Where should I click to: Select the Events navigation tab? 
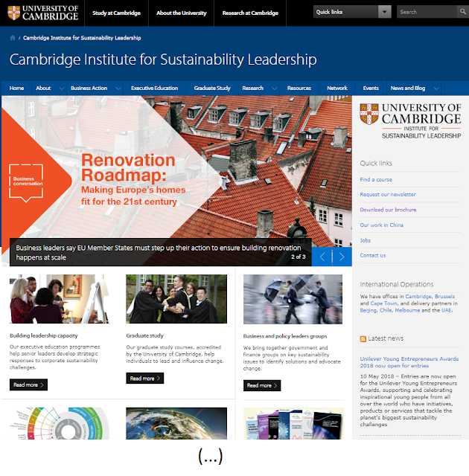coord(371,88)
